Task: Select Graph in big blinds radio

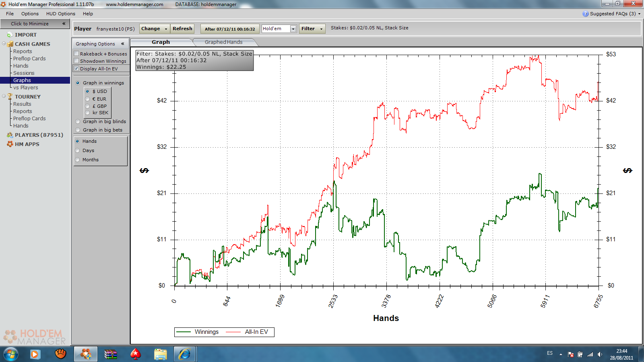Action: (78, 121)
